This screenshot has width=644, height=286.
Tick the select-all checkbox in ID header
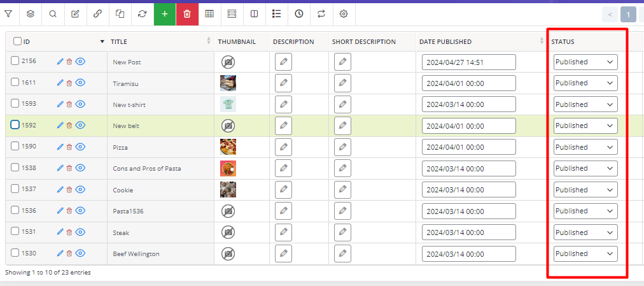click(x=18, y=41)
